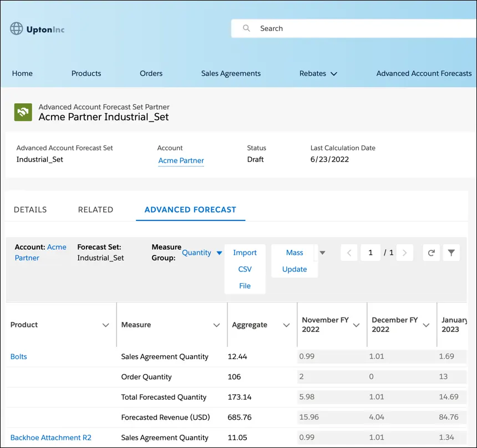The width and height of the screenshot is (477, 448).
Task: Open the filter panel icon
Action: pyautogui.click(x=451, y=253)
